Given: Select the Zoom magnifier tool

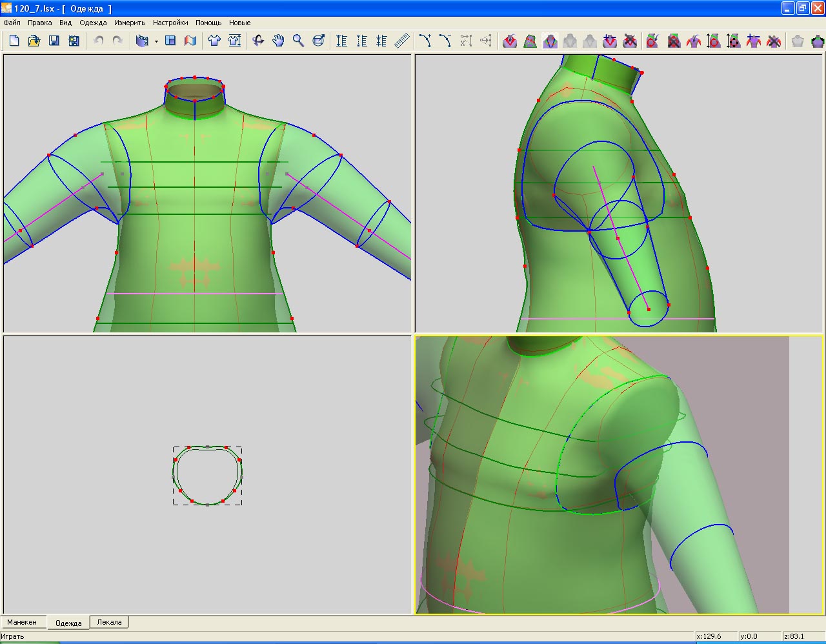Looking at the screenshot, I should (298, 41).
